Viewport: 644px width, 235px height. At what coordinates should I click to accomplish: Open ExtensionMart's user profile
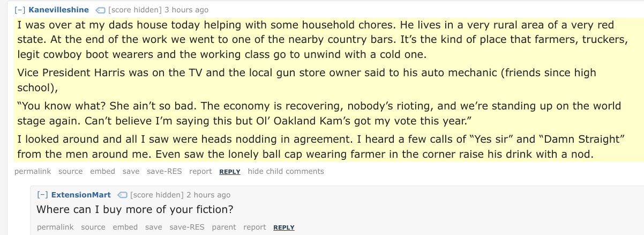click(x=81, y=195)
